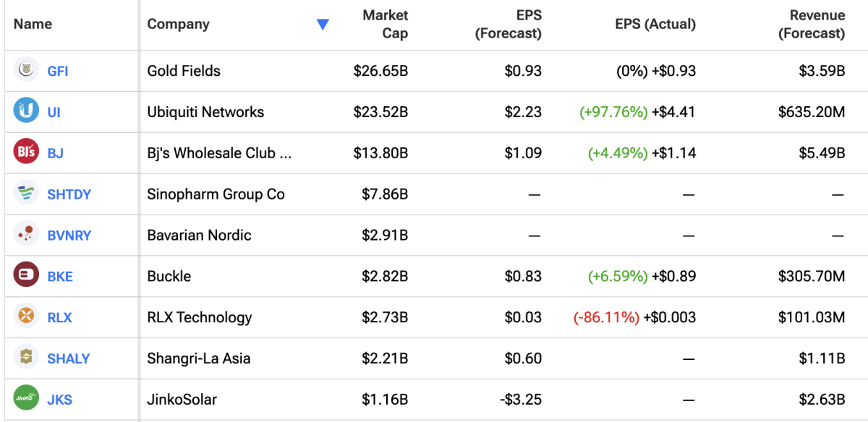Open the SHTDY ticker link

69,194
